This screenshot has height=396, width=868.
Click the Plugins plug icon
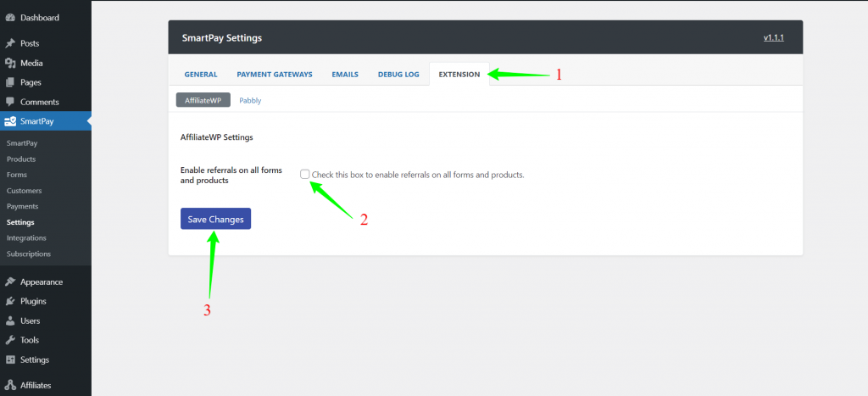[10, 301]
